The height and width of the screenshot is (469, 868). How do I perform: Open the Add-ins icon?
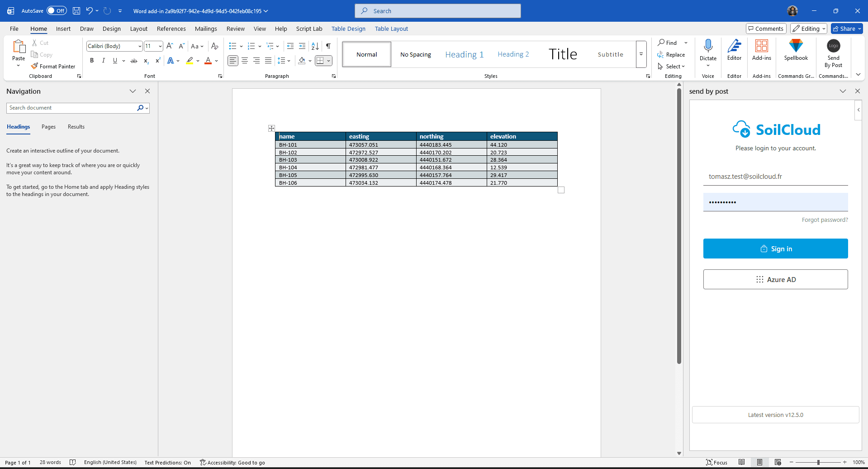coord(762,46)
